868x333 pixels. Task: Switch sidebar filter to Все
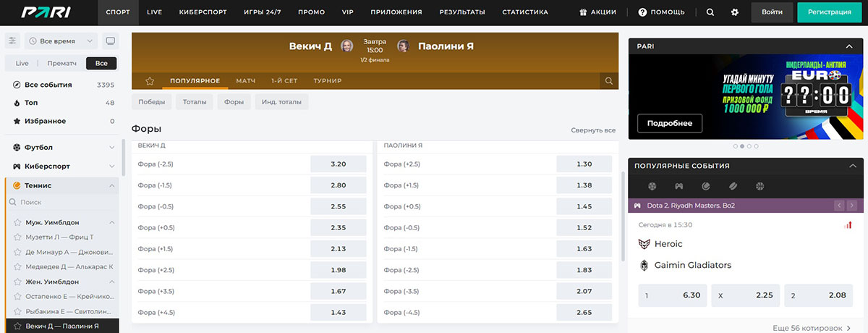(x=101, y=63)
